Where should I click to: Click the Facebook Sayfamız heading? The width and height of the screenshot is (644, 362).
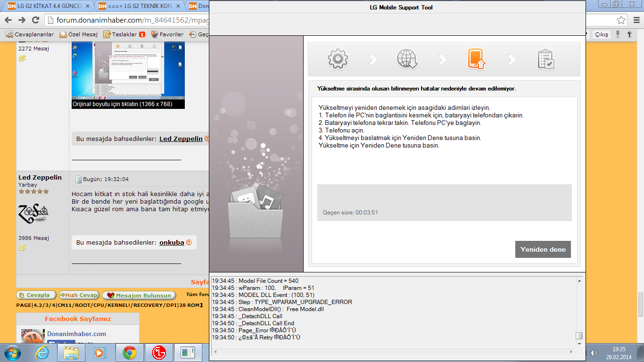pos(78,319)
